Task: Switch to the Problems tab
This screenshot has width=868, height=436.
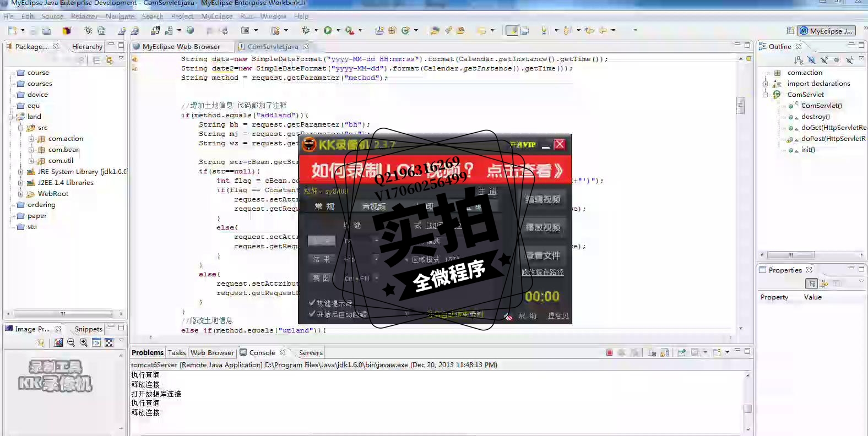Action: (148, 353)
